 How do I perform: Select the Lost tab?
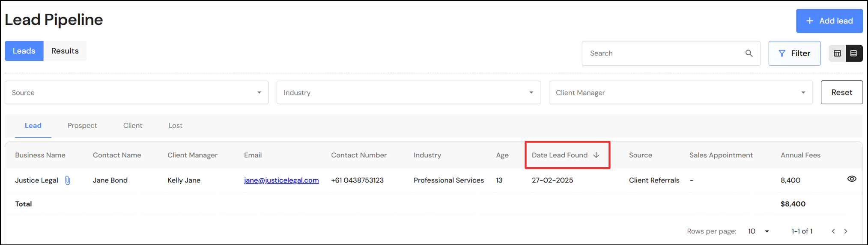click(175, 126)
